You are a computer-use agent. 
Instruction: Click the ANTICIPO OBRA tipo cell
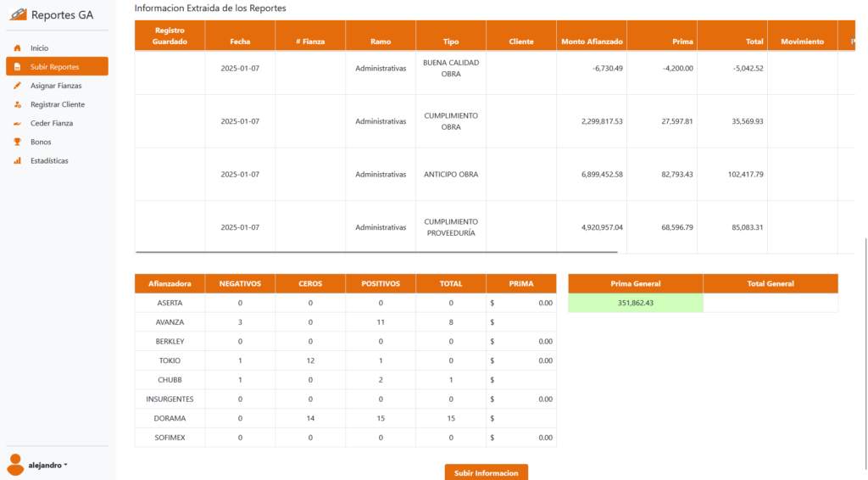(450, 175)
